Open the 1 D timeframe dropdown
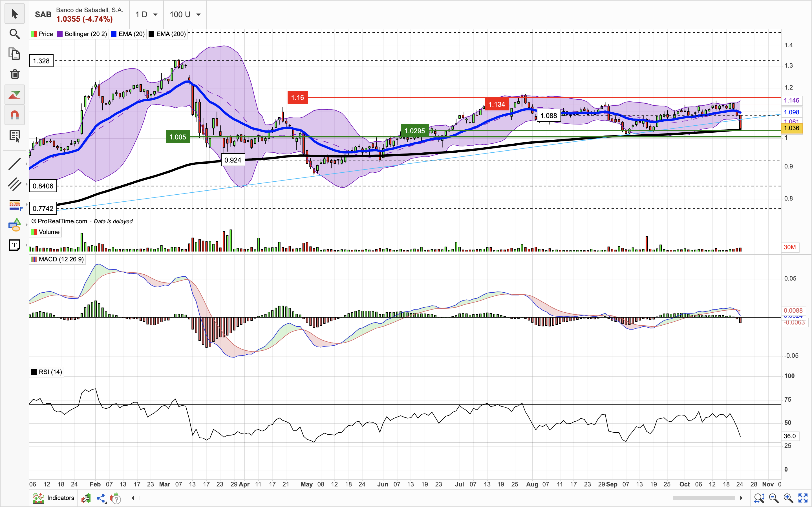Screen dimensions: 812x507 [x=146, y=14]
